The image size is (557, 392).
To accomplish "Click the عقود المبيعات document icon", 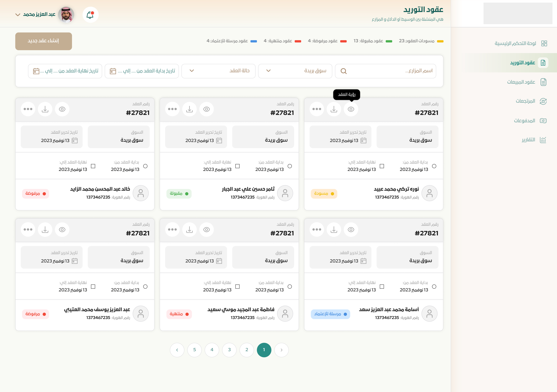I will [543, 82].
